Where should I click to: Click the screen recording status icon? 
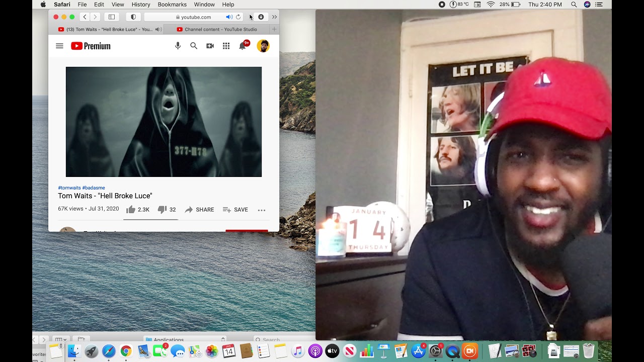[442, 5]
